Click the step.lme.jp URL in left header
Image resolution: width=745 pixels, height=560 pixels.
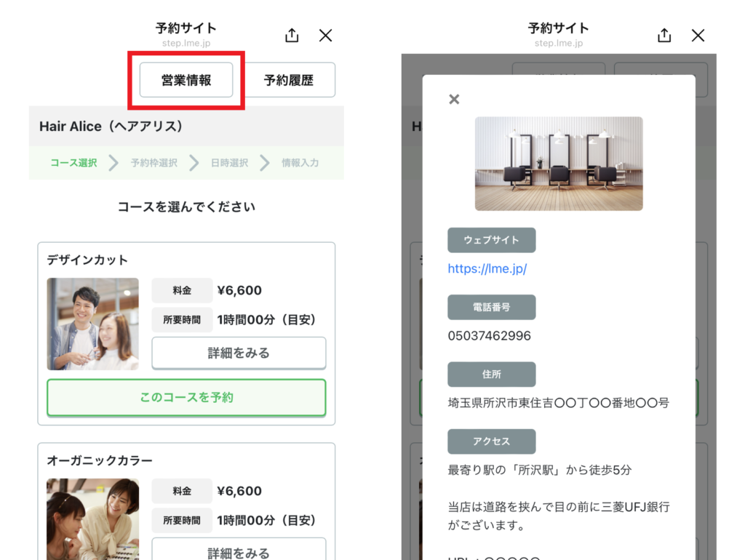pyautogui.click(x=186, y=43)
